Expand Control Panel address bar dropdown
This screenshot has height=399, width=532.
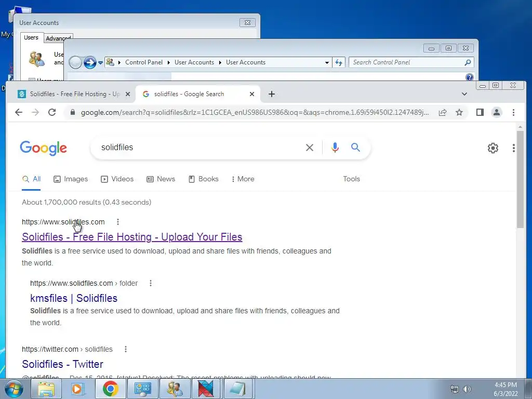(327, 62)
